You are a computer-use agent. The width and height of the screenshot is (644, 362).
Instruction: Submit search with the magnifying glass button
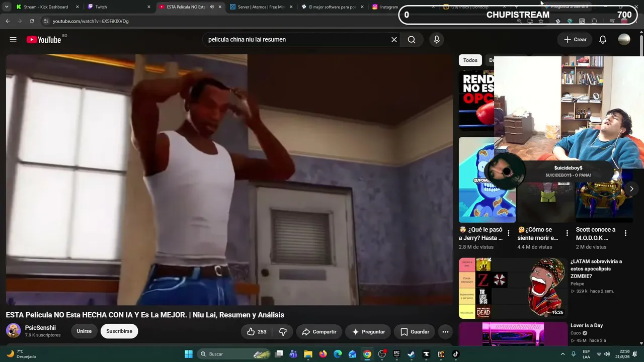[412, 40]
